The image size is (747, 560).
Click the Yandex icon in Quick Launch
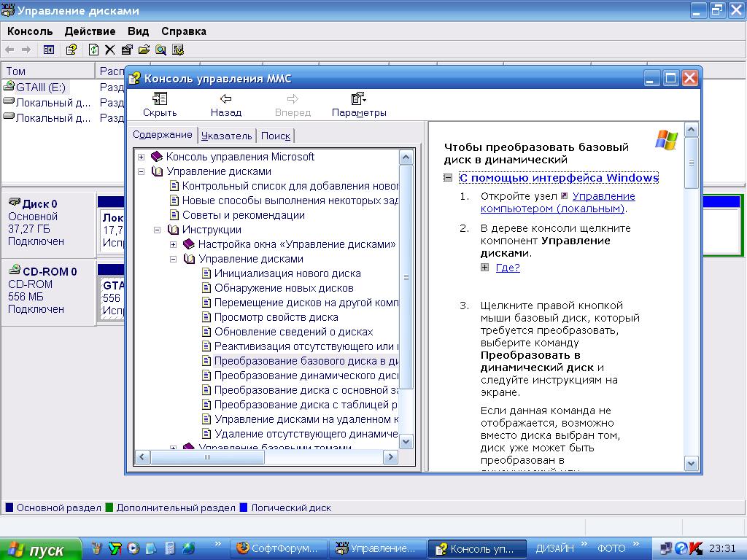click(x=115, y=548)
